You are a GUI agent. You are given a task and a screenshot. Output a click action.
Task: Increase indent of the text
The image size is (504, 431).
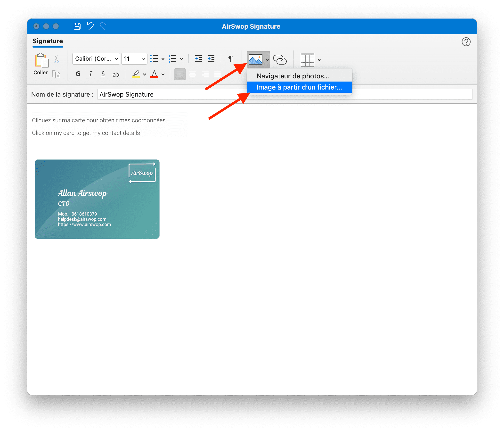tap(211, 59)
